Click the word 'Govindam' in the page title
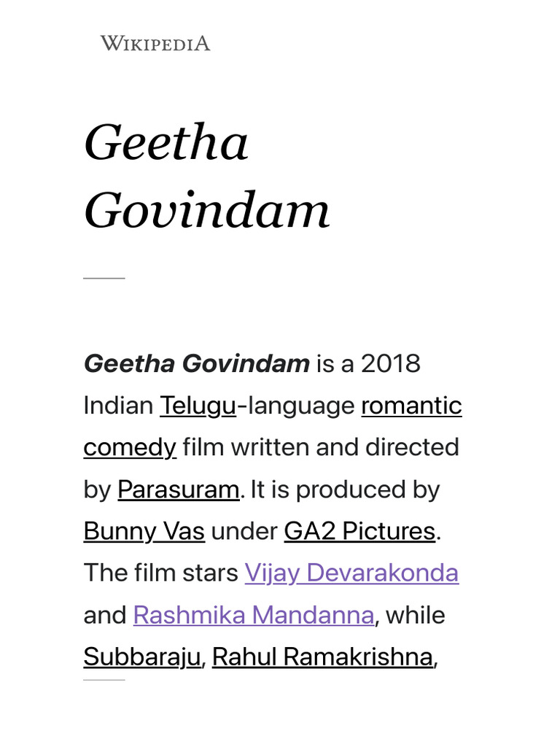Viewport: 560px width, 747px height. coord(207,211)
